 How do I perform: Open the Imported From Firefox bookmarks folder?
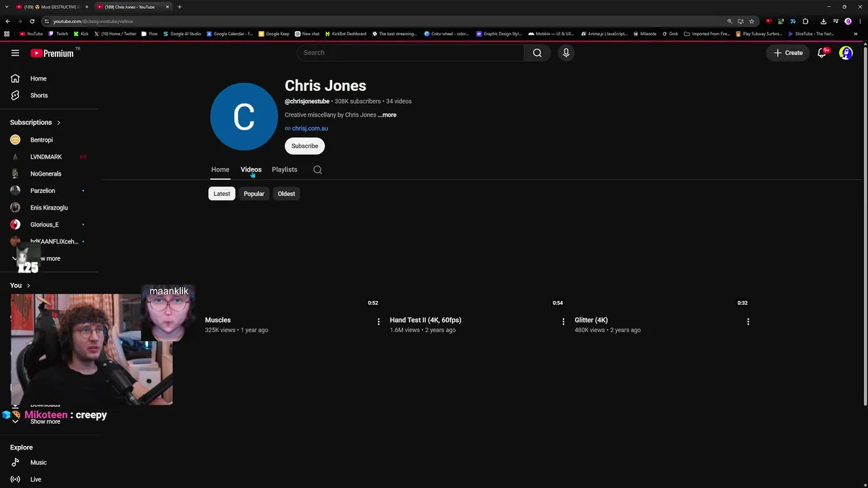coord(707,34)
